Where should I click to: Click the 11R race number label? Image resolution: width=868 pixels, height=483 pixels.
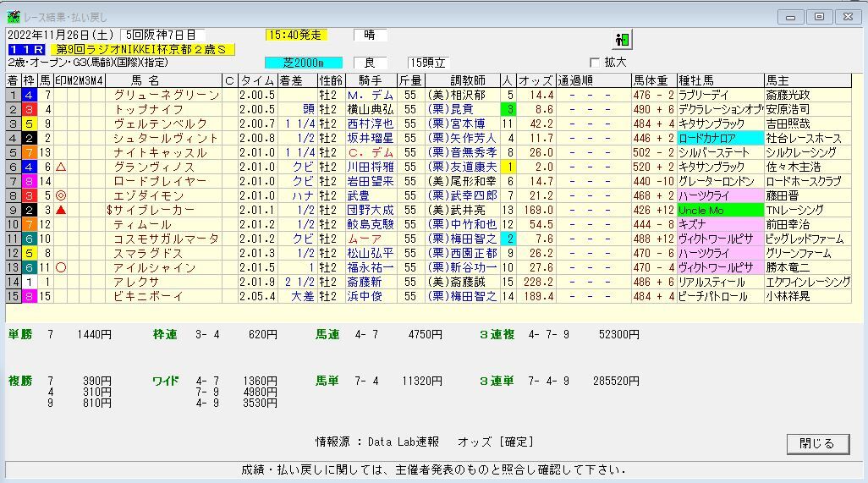point(26,50)
